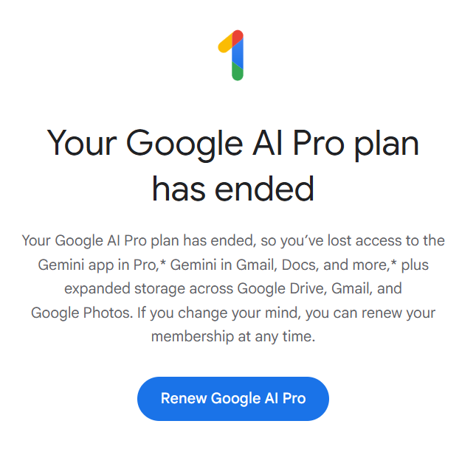Click the blue middle section of the logo

click(x=238, y=55)
